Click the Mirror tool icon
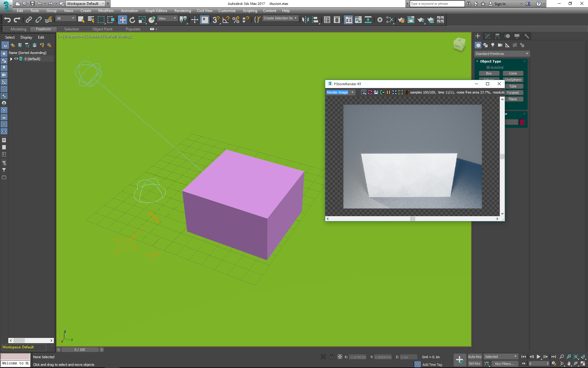This screenshot has width=588, height=368. pyautogui.click(x=305, y=20)
